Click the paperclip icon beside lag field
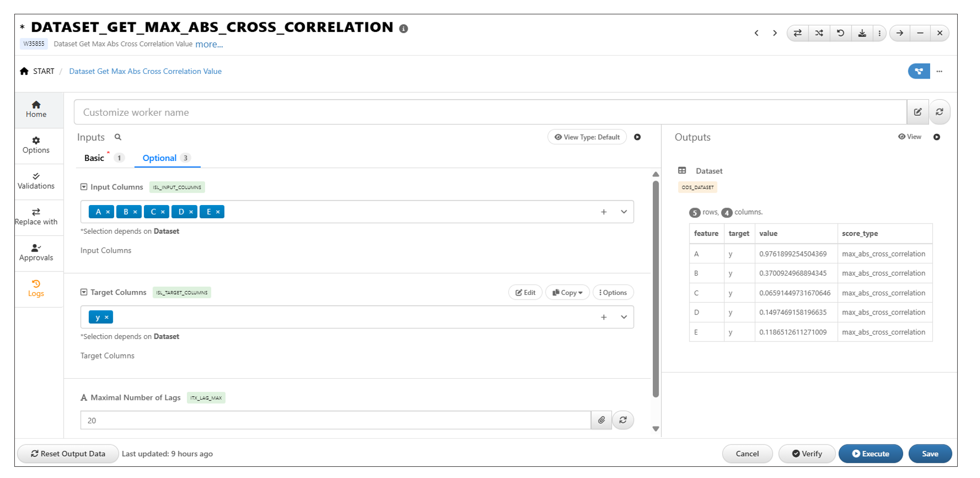Image resolution: width=980 pixels, height=478 pixels. [x=601, y=420]
